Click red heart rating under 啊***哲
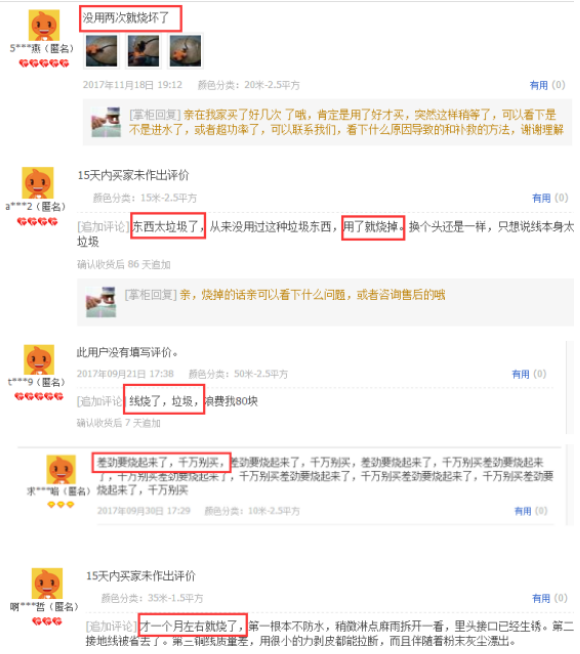The width and height of the screenshot is (580, 654). point(47,621)
